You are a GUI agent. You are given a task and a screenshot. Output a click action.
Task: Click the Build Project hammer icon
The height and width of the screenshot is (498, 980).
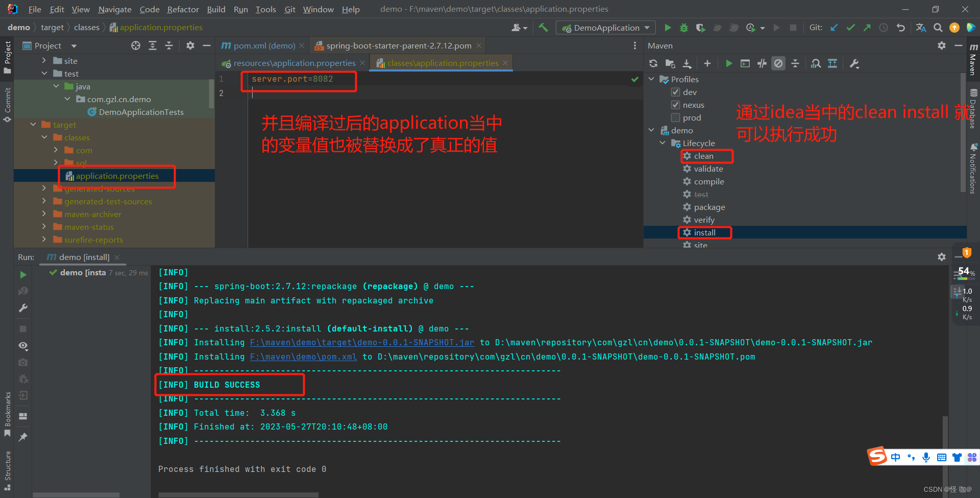pos(543,28)
